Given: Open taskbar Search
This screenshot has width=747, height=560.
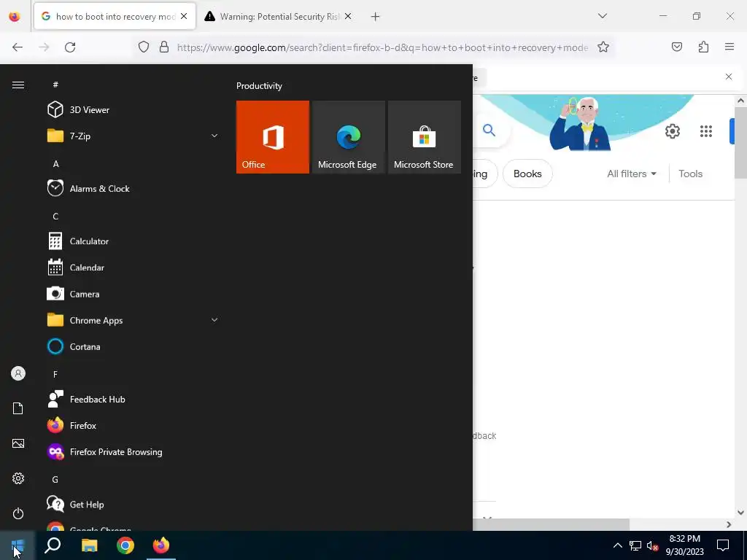Looking at the screenshot, I should pos(53,545).
